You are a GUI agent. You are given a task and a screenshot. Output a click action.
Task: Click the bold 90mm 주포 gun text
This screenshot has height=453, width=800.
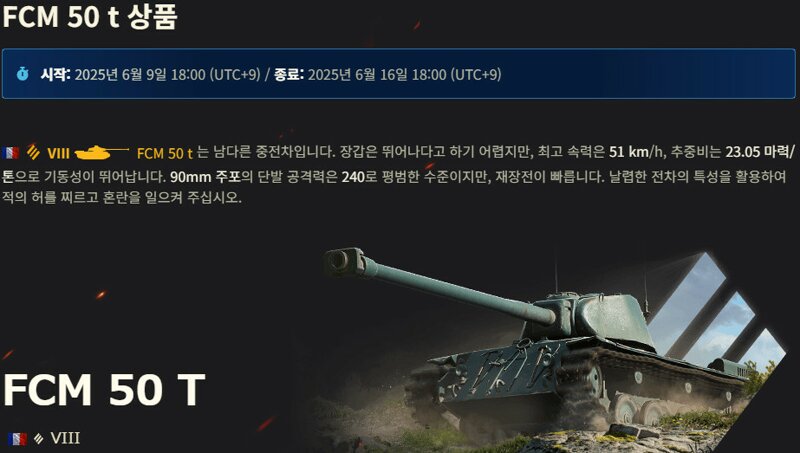[x=205, y=177]
